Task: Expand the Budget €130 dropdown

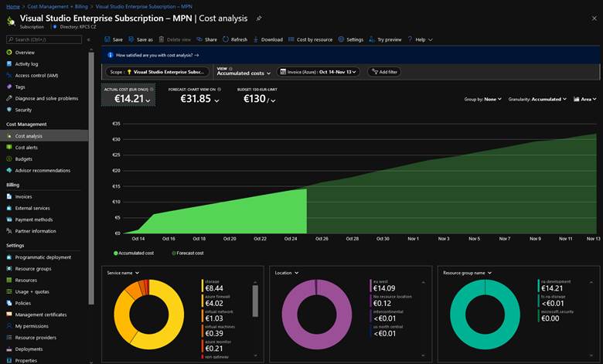Action: 274,100
